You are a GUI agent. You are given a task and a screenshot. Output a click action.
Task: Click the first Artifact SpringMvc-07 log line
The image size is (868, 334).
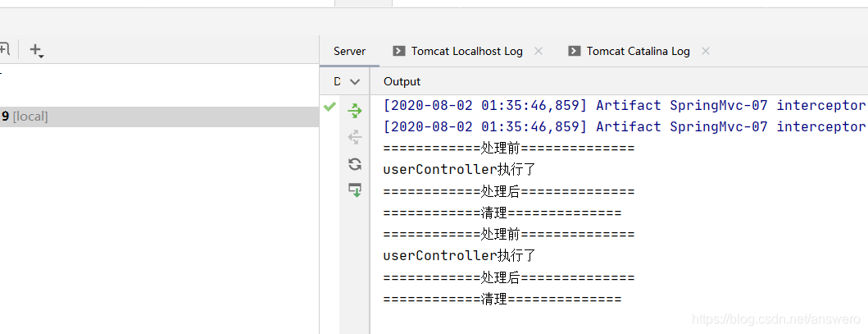(x=625, y=105)
